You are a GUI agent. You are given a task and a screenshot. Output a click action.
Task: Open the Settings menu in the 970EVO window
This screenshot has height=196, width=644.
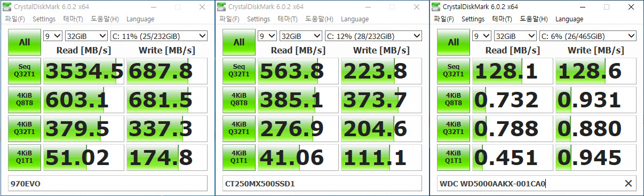coord(44,19)
